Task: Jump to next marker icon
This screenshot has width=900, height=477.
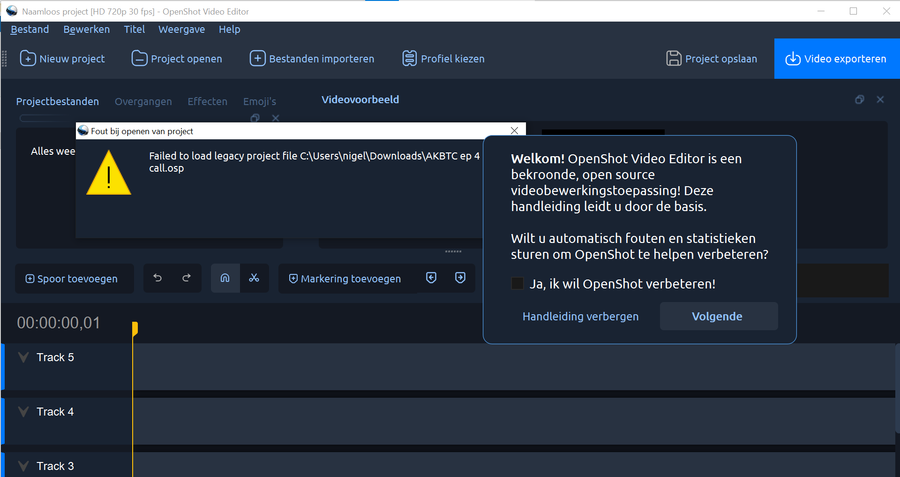Action: (460, 278)
